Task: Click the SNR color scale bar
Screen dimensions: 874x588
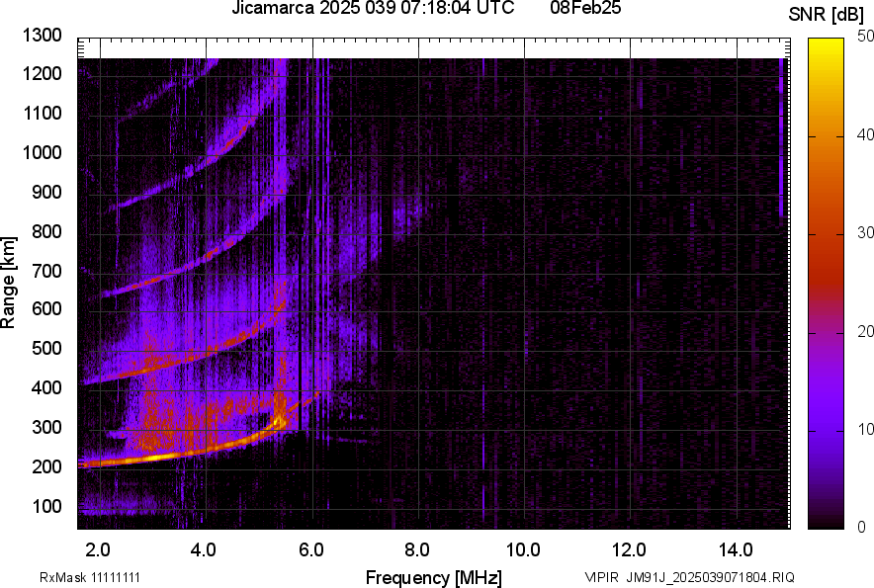Action: click(826, 284)
